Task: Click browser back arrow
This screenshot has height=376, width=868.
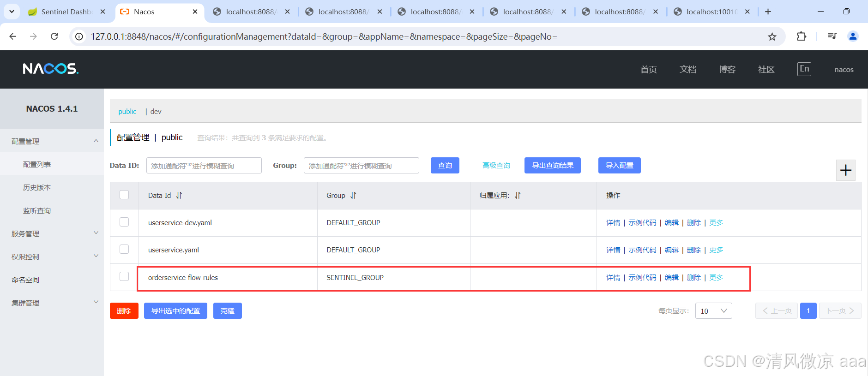Action: [13, 36]
